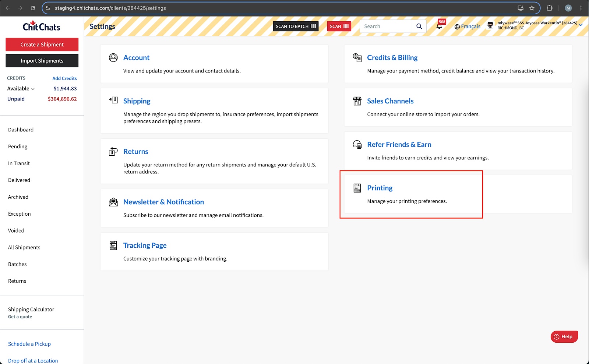This screenshot has height=364, width=589.
Task: Open notifications bell with 568 badge
Action: (x=440, y=26)
